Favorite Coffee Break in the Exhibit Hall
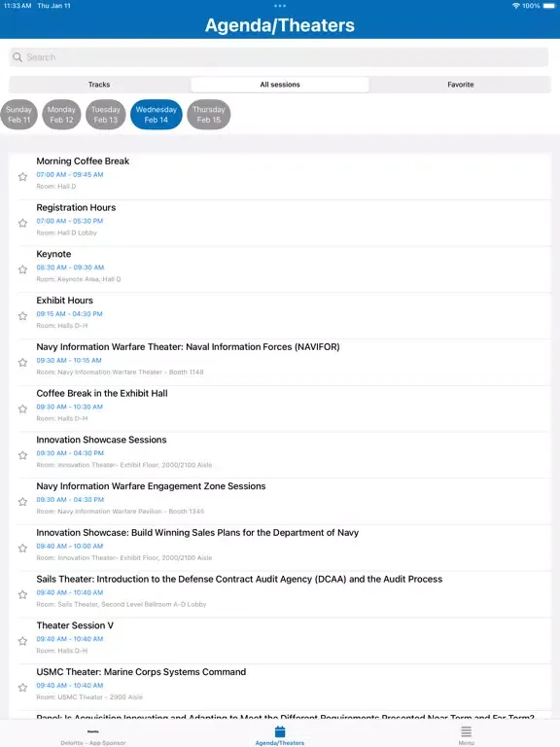 [x=22, y=409]
